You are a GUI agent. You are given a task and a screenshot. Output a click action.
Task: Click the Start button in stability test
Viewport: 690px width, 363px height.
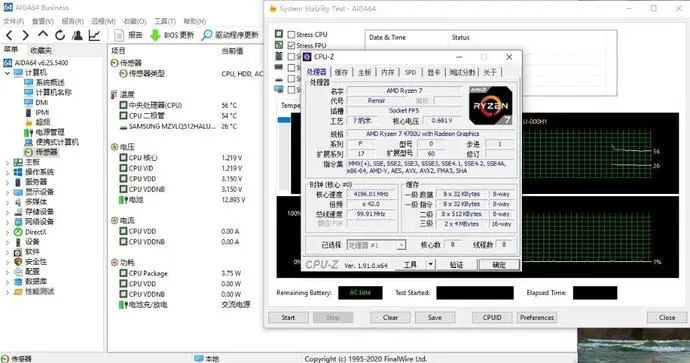click(288, 317)
